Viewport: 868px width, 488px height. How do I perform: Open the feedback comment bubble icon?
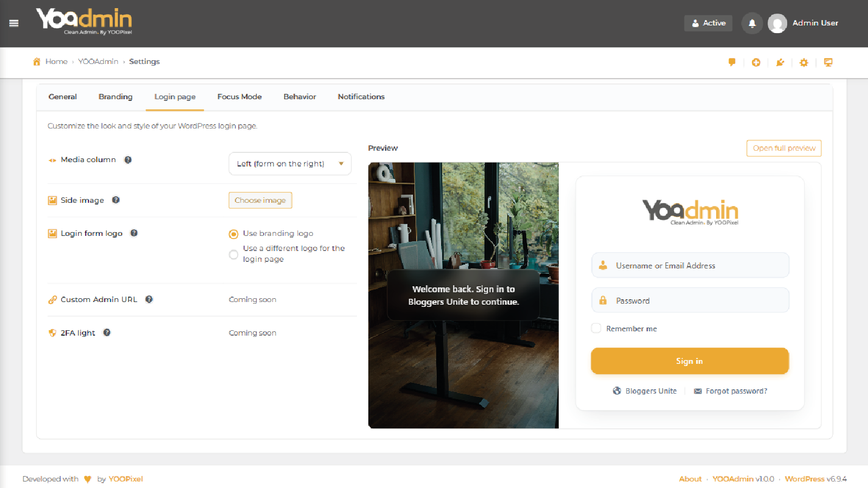tap(732, 62)
